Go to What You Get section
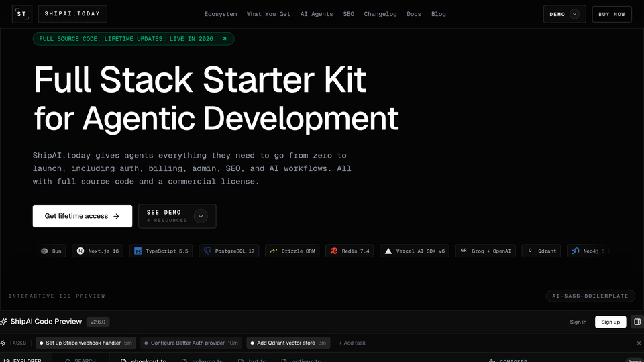Viewport: 644px width, 362px height. coord(268,14)
